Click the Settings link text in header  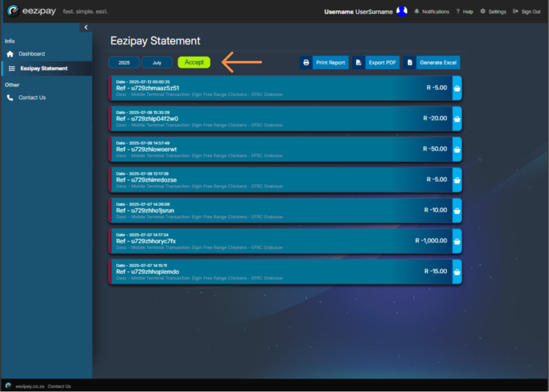click(x=497, y=12)
